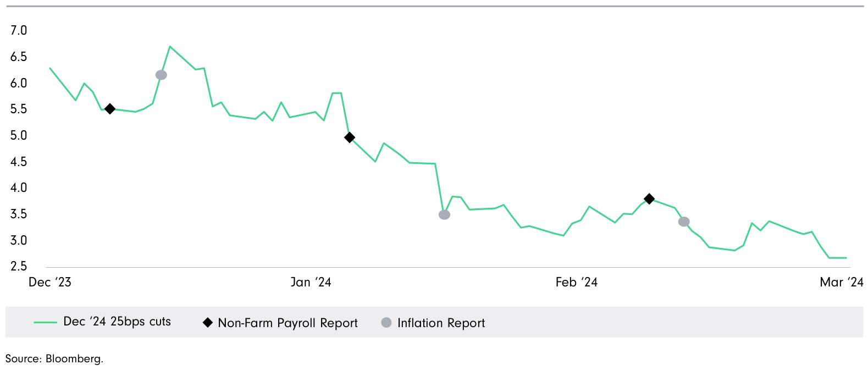
Task: Click the Feb '24 x-axis label
Action: click(x=576, y=282)
